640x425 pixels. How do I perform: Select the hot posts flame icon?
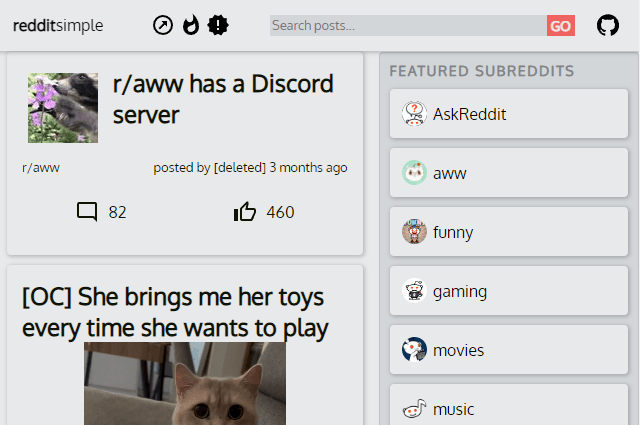[x=191, y=25]
